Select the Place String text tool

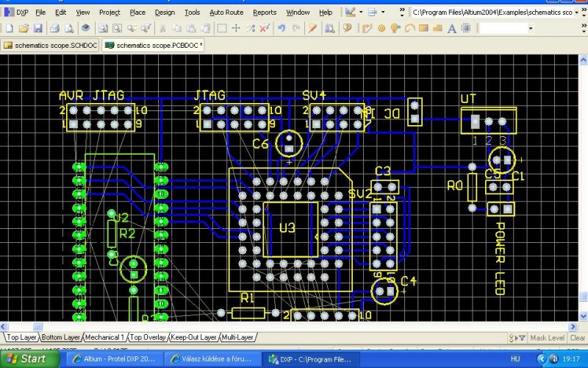click(x=452, y=28)
